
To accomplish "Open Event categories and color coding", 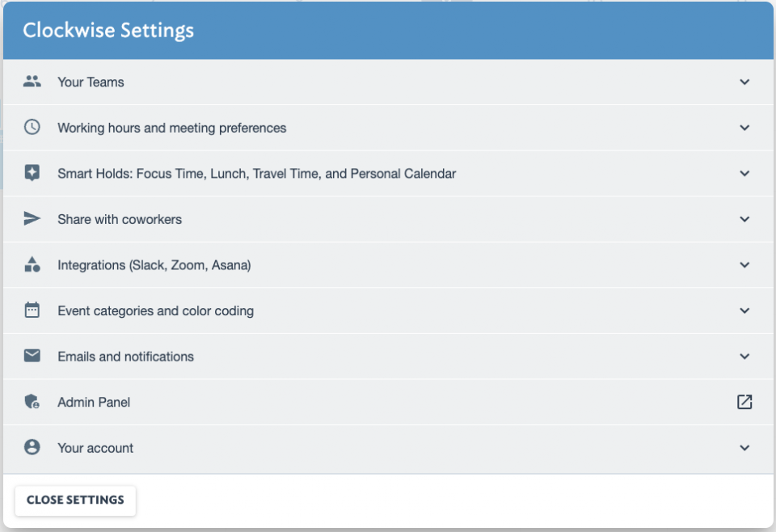I will coord(388,310).
